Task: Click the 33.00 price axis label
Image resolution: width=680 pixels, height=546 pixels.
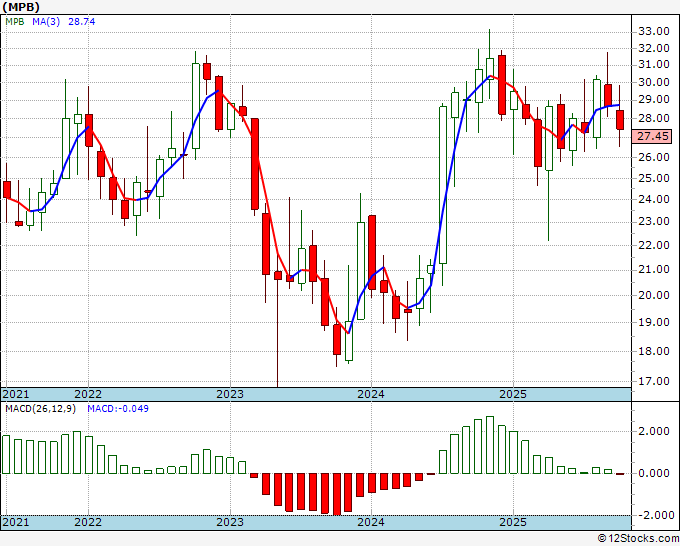Action: pyautogui.click(x=654, y=31)
